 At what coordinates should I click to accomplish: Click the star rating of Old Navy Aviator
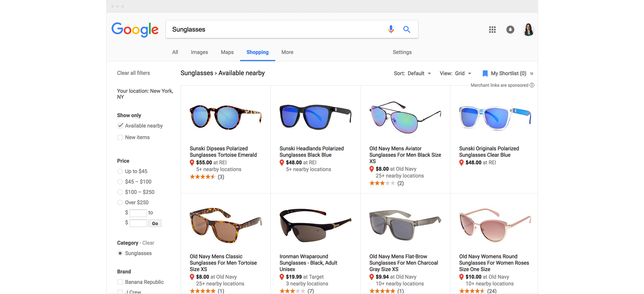tap(382, 183)
